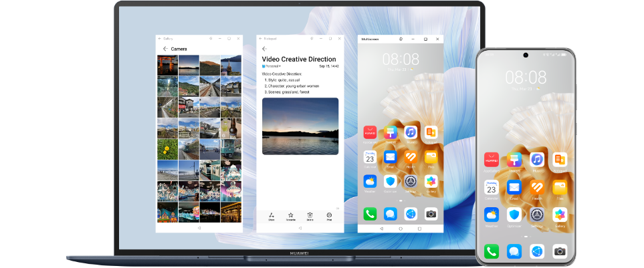This screenshot has width=644, height=268.
Task: Tap Optimizer icon on the physical phone
Action: tap(514, 215)
